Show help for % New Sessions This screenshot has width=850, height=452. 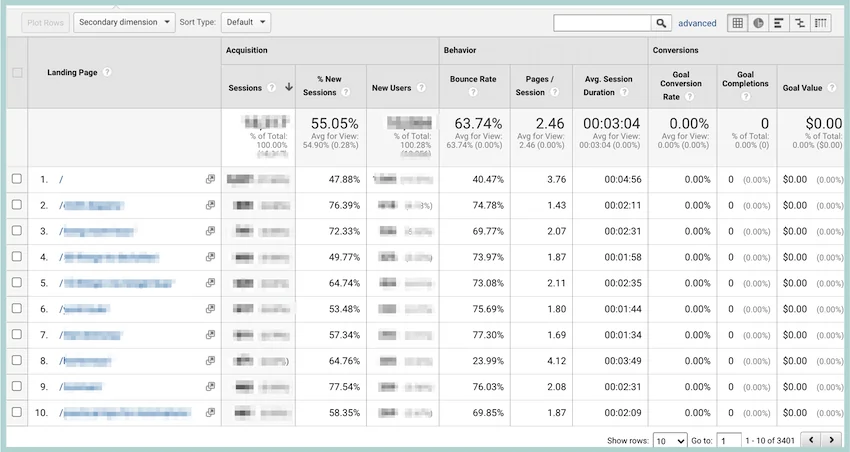[346, 92]
